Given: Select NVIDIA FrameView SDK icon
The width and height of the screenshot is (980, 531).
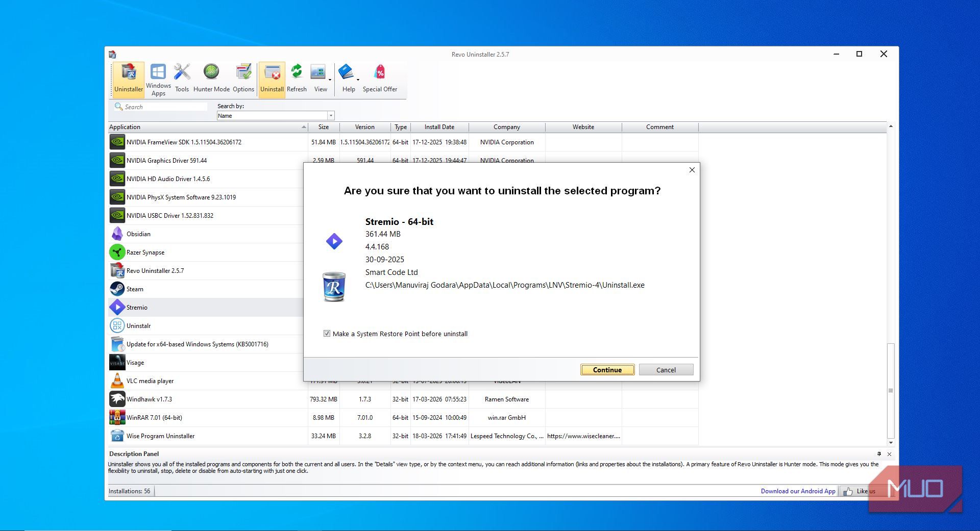Looking at the screenshot, I should (x=117, y=142).
